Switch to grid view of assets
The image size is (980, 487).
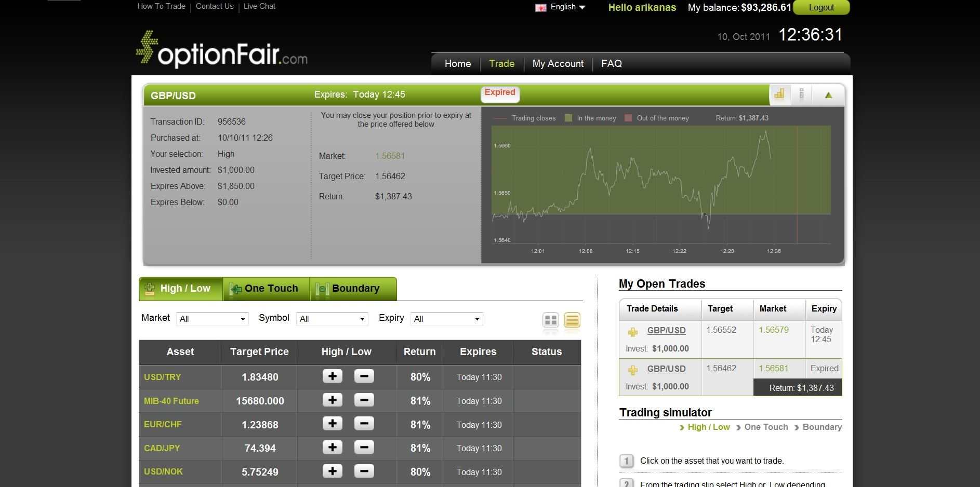point(550,320)
